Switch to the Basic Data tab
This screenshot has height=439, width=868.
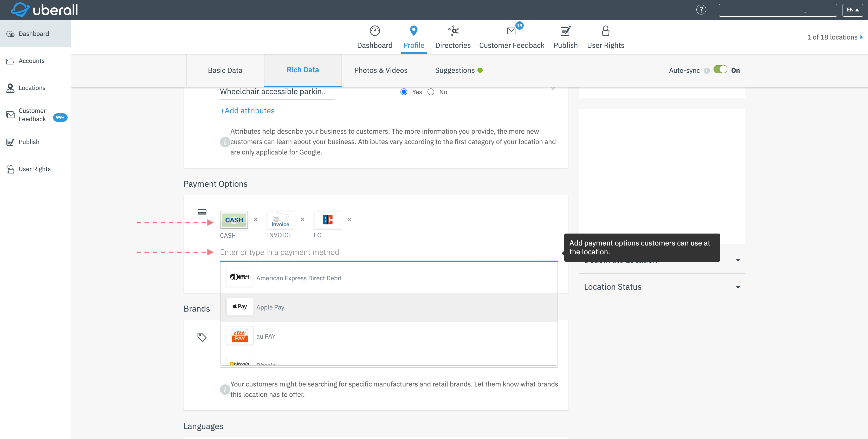coord(225,70)
